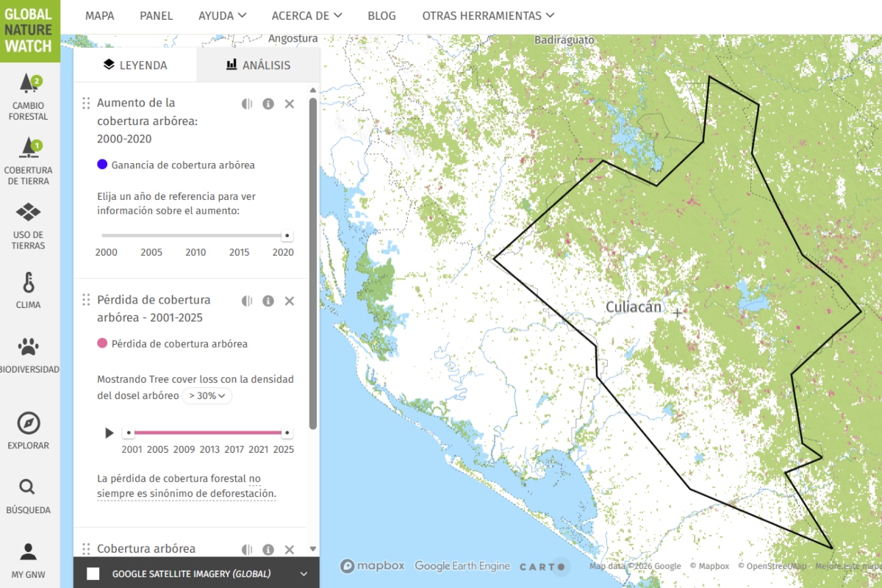This screenshot has height=588, width=882.
Task: Toggle opacity of the Cobertura arbórea layer
Action: 247,549
